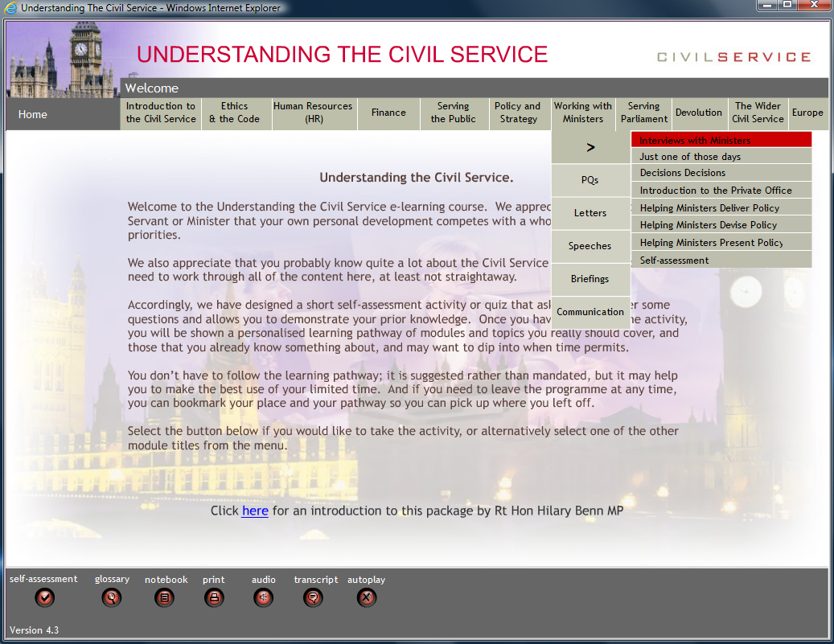834x644 pixels.
Task: Open the Speeches submenu item
Action: coord(590,246)
